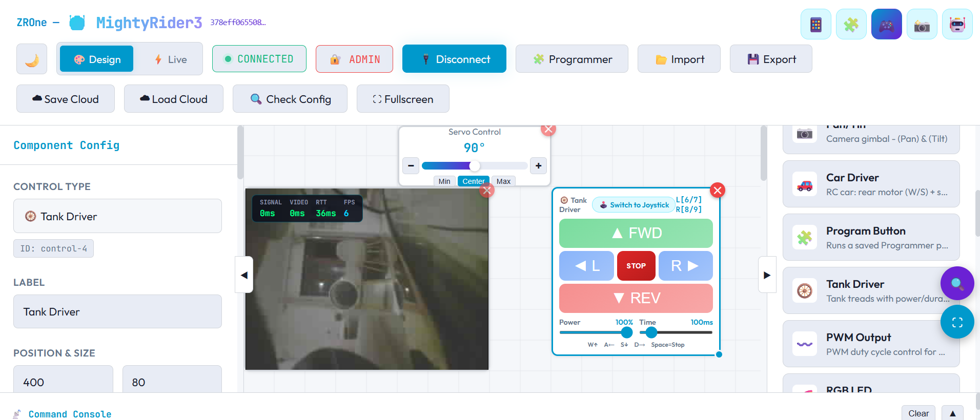Click the red STOP button
Viewport: 980px width, 420px height.
pyautogui.click(x=636, y=265)
